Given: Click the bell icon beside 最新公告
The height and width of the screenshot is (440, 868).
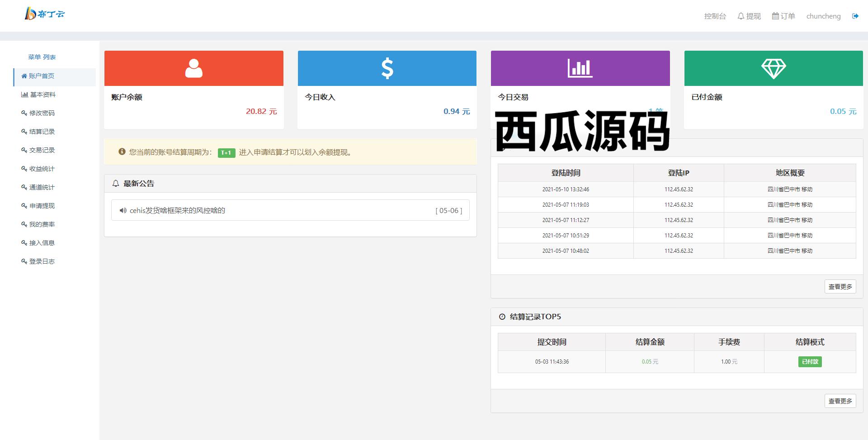Looking at the screenshot, I should coord(116,184).
